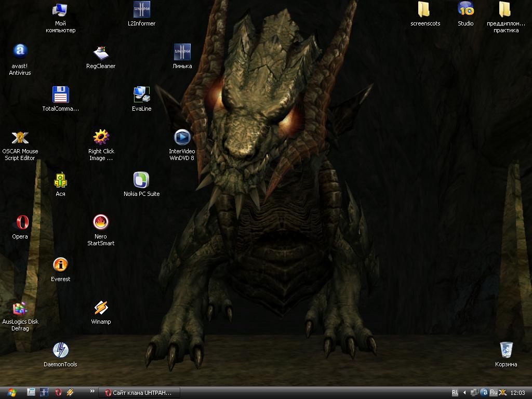This screenshot has width=532, height=399.
Task: Click the OSCAR mouse editor tray icon
Action: point(502,393)
